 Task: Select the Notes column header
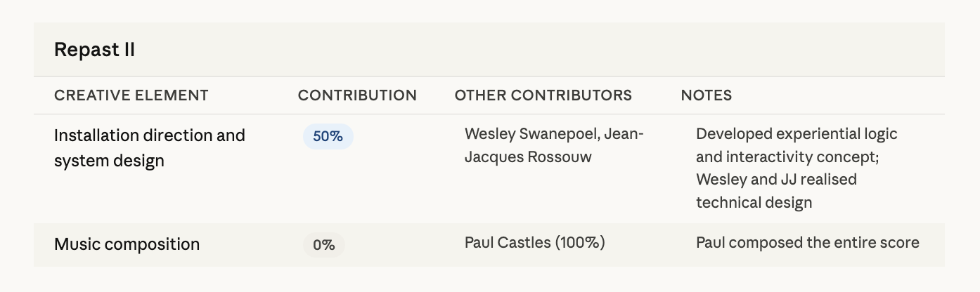[706, 95]
